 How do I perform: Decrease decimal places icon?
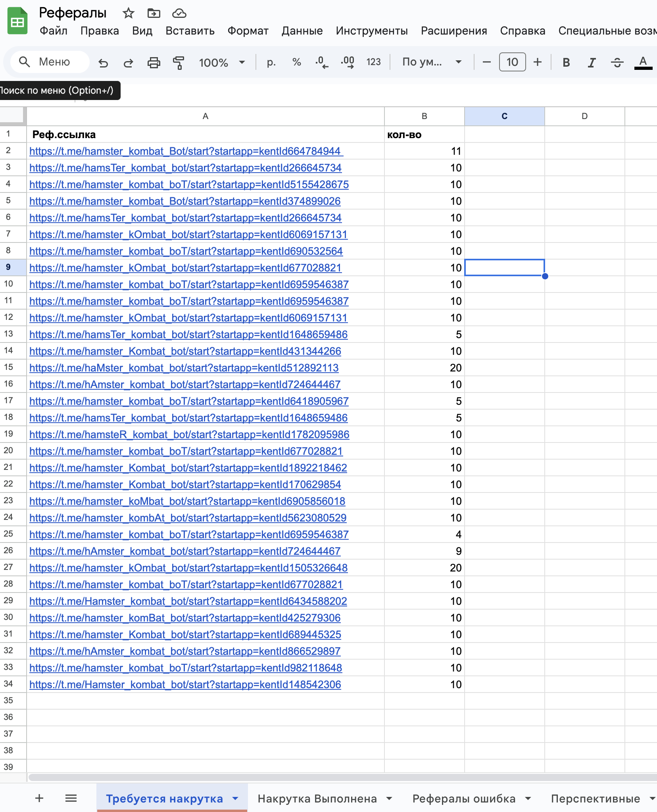322,62
